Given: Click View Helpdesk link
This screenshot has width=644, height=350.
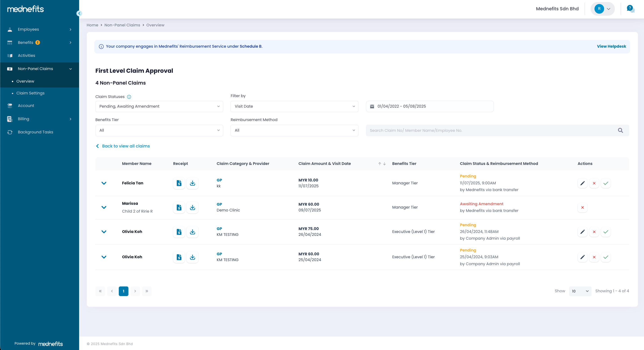Looking at the screenshot, I should coord(611,46).
